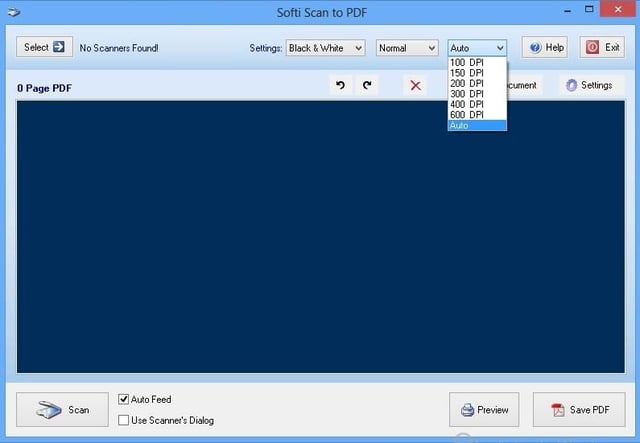Image resolution: width=640 pixels, height=443 pixels.
Task: Choose 100 DPI from the list
Action: click(x=477, y=62)
